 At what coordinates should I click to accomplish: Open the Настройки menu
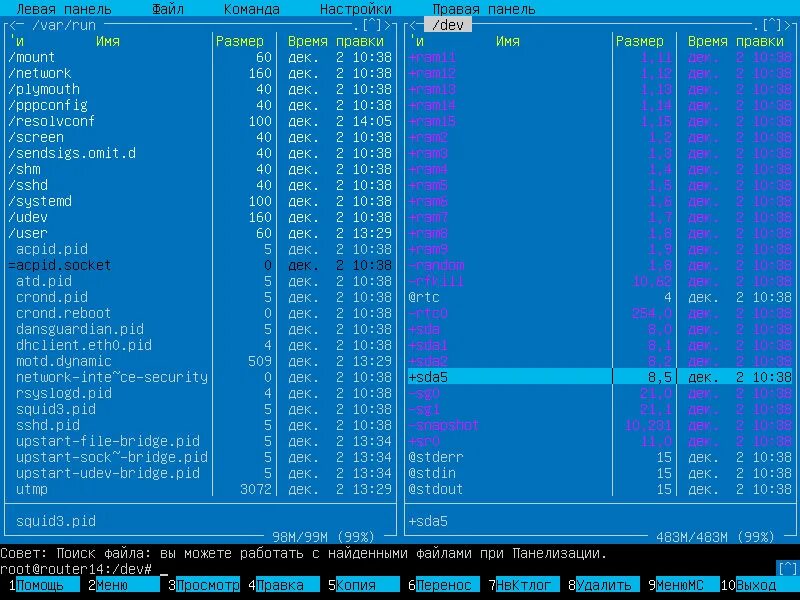point(356,9)
